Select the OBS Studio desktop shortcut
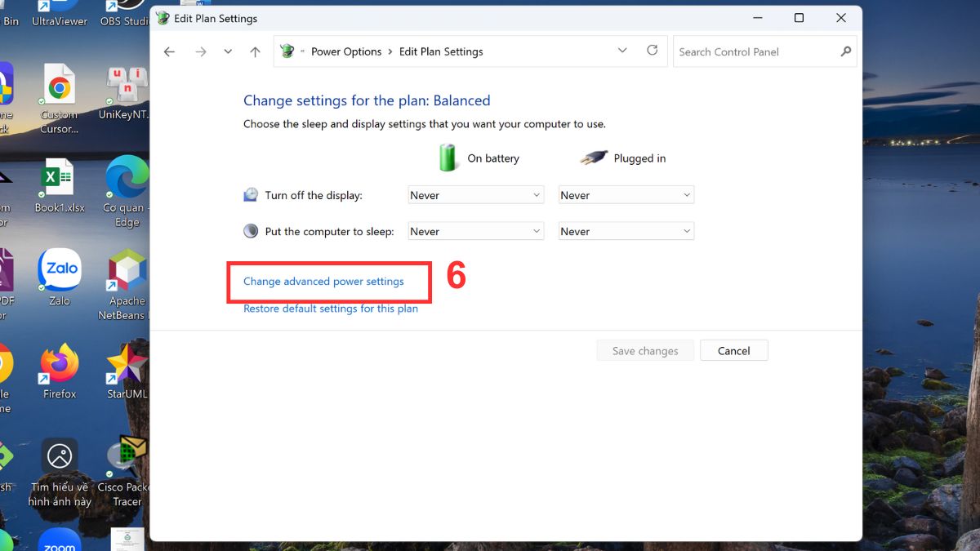The height and width of the screenshot is (551, 980). 125,13
